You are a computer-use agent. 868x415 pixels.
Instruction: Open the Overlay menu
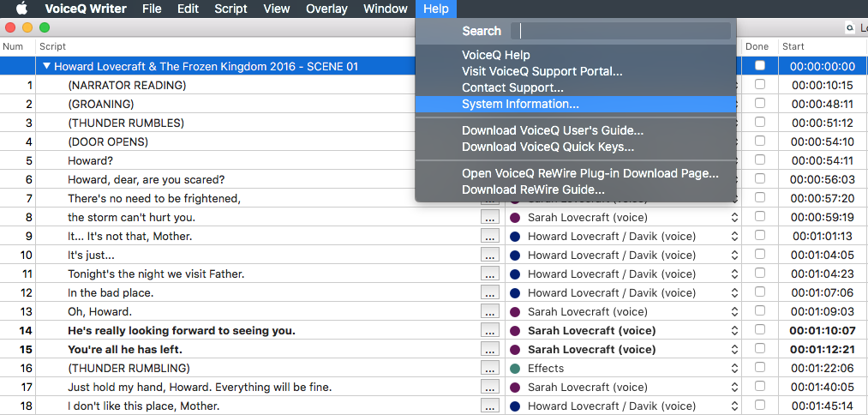tap(326, 9)
